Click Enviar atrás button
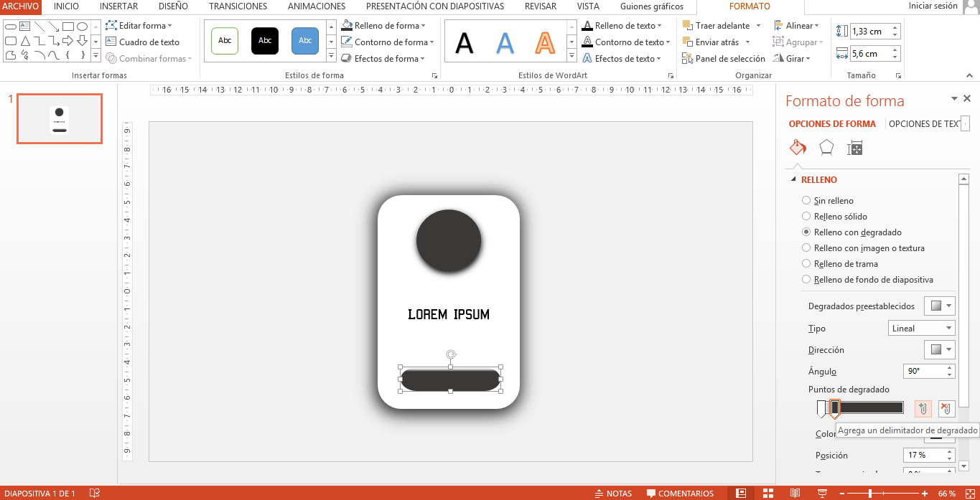The width and height of the screenshot is (980, 500). tap(717, 42)
